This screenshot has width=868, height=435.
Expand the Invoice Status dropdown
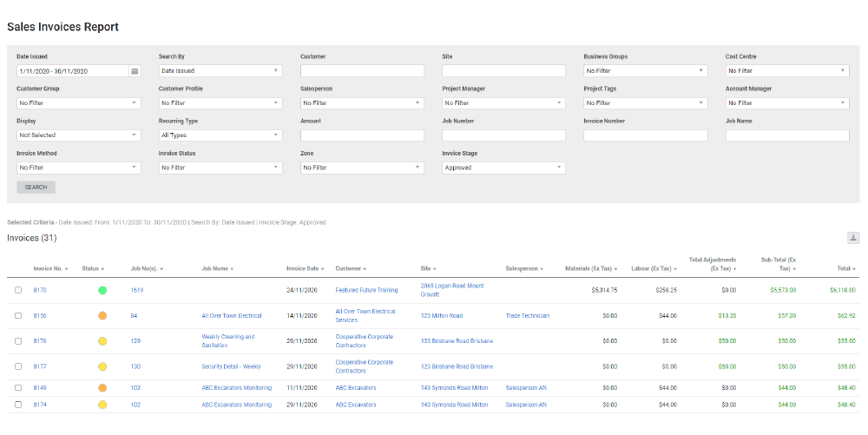[x=220, y=168]
